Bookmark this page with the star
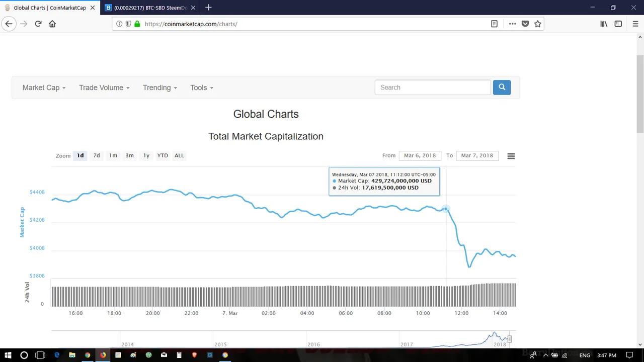 click(x=538, y=24)
